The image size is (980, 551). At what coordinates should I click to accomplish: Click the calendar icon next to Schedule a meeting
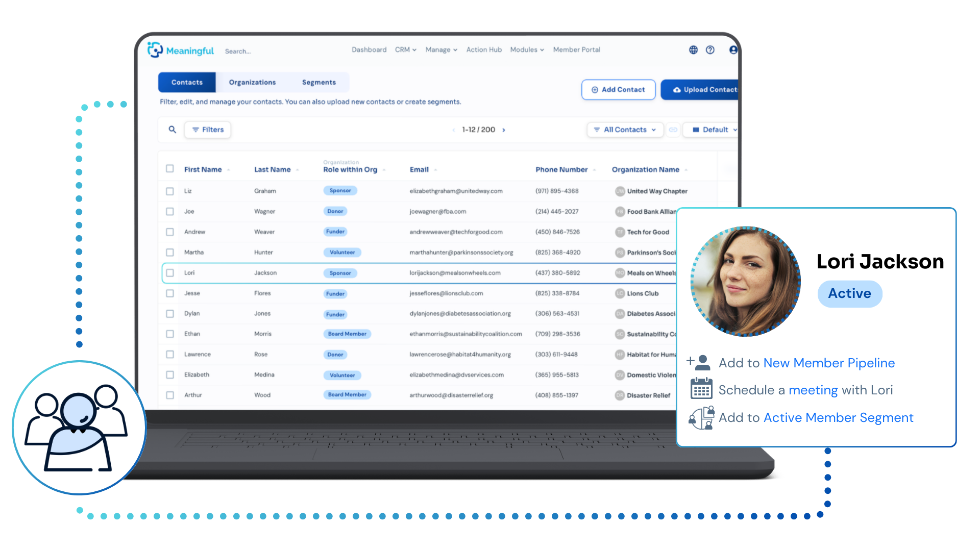click(x=701, y=389)
